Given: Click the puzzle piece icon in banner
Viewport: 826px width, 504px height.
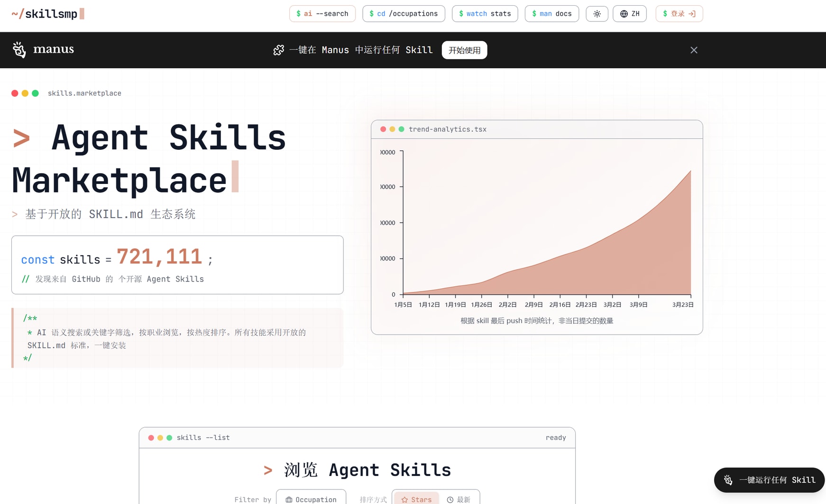Looking at the screenshot, I should point(279,50).
